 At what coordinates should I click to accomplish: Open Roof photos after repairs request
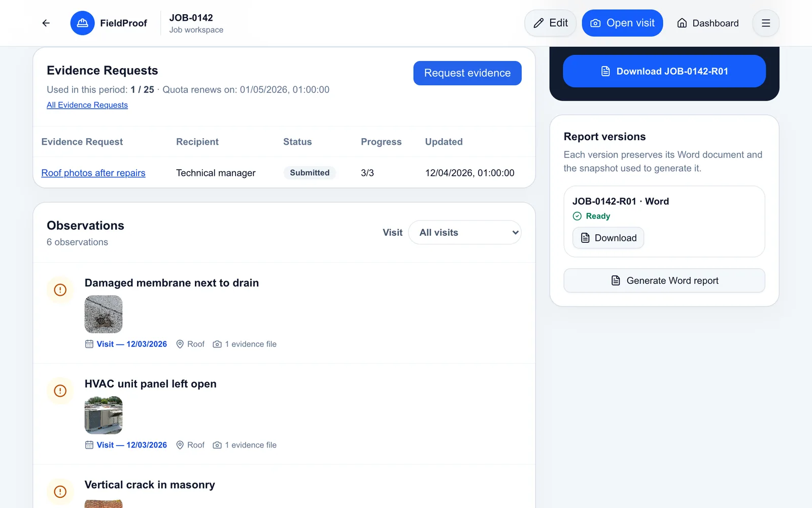click(x=93, y=173)
